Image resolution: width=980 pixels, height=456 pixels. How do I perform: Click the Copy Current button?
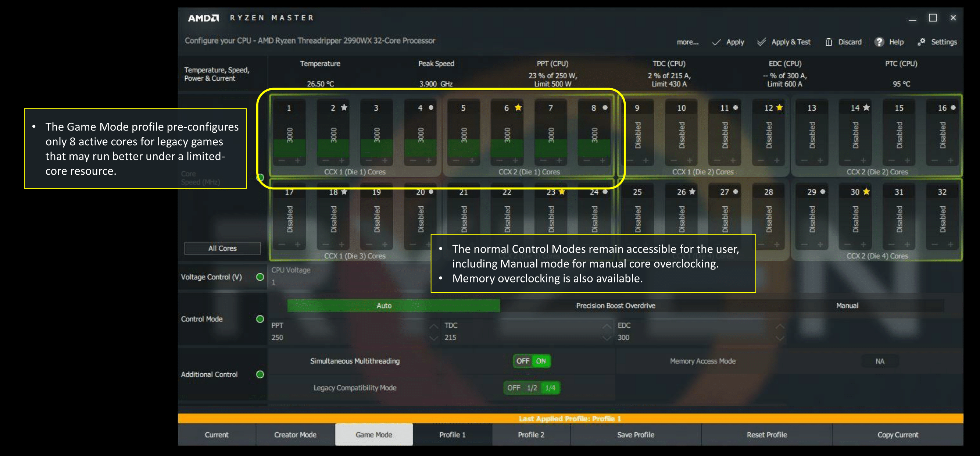coord(898,435)
